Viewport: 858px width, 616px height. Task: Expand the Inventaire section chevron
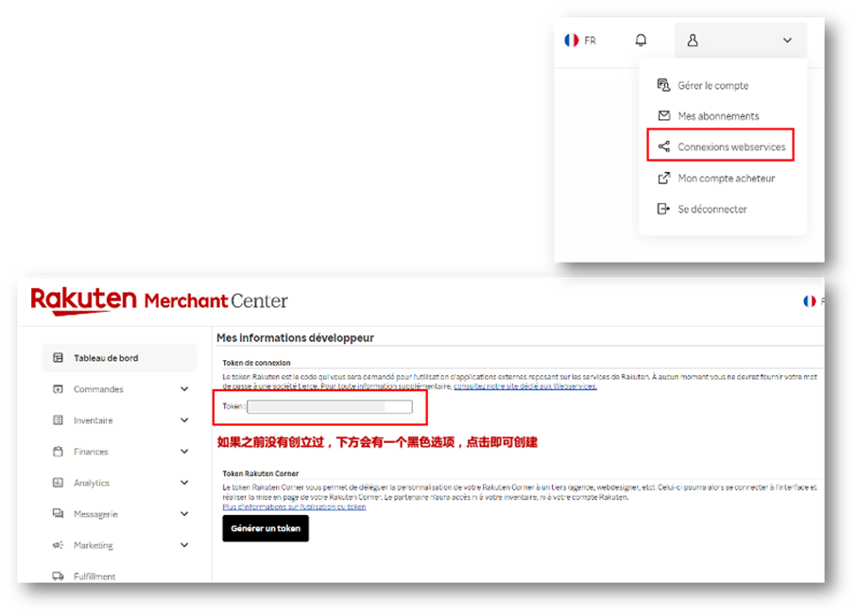pyautogui.click(x=184, y=420)
